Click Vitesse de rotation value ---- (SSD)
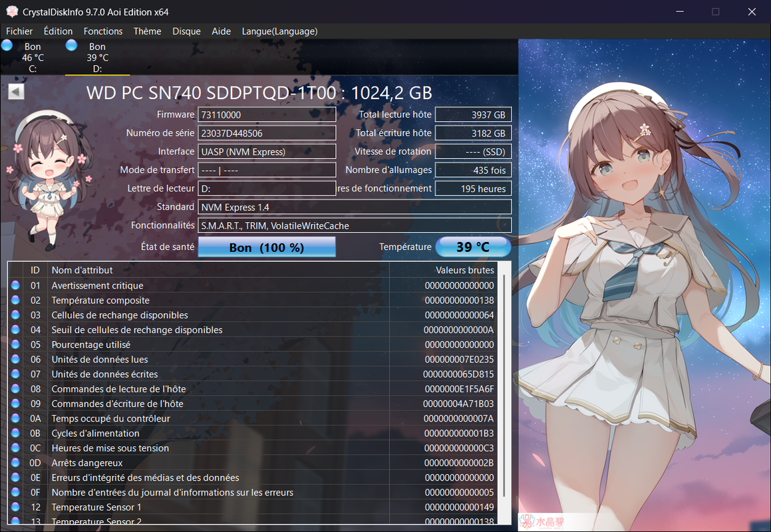The height and width of the screenshot is (532, 771). 474,152
